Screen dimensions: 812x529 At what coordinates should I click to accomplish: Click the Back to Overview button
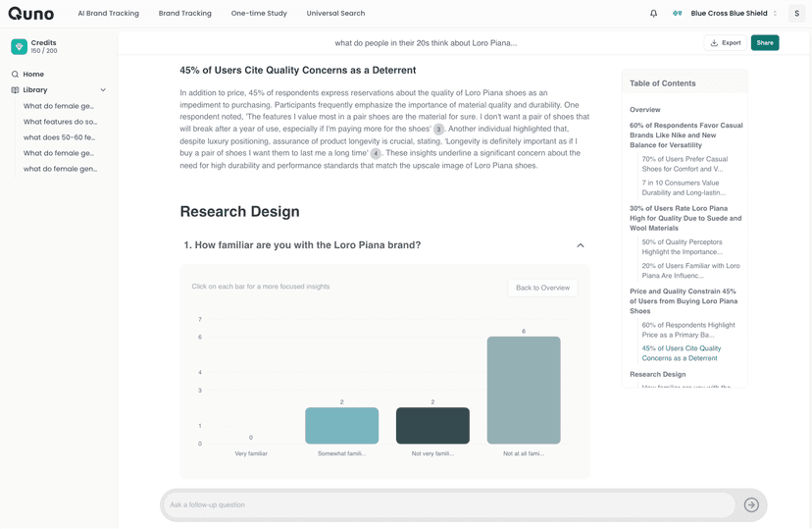(x=542, y=288)
